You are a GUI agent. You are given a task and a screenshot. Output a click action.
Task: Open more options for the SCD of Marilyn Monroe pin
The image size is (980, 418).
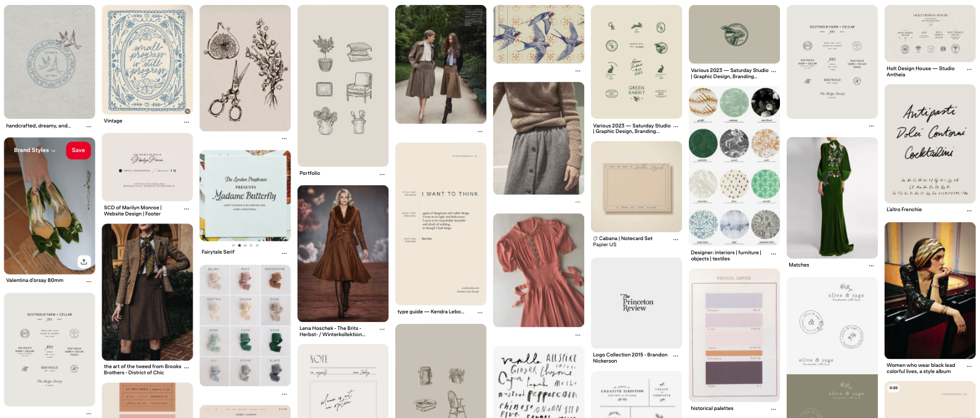point(187,209)
